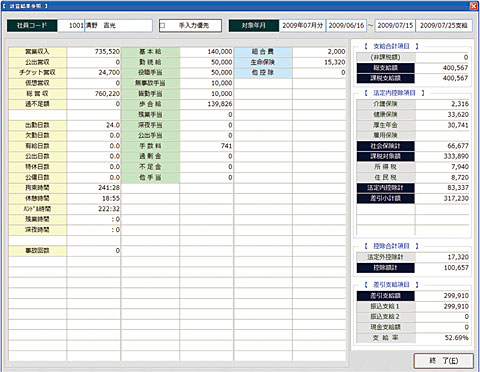Click the 不足金 label cell
The image size is (480, 372).
(x=150, y=167)
